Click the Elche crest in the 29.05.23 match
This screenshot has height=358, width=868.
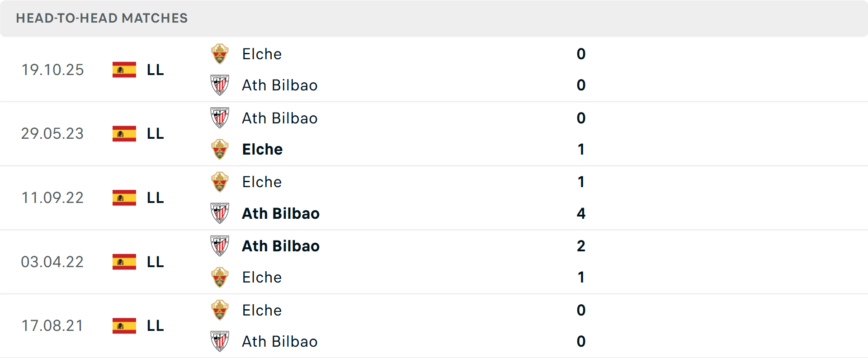[220, 149]
